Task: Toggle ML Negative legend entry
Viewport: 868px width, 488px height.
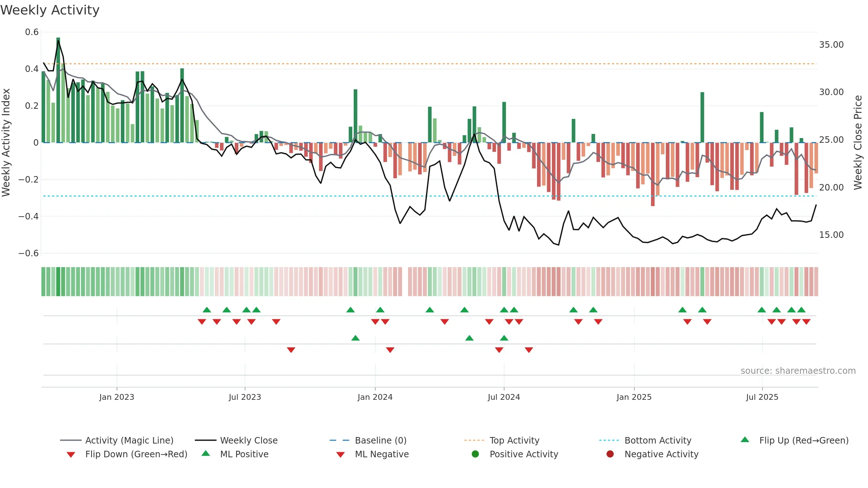Action: coord(372,454)
